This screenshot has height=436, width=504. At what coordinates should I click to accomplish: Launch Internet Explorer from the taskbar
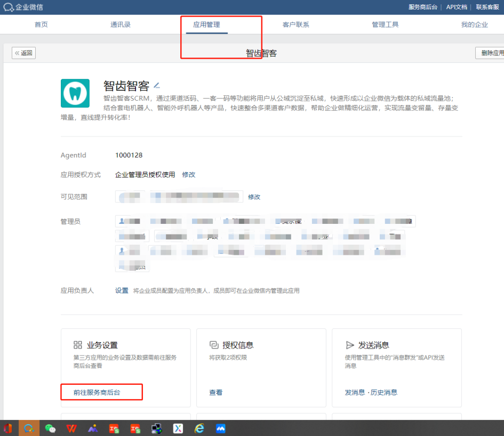pyautogui.click(x=199, y=429)
